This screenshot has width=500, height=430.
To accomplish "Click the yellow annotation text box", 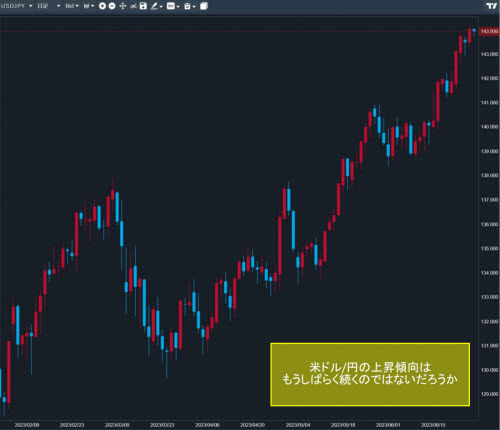I will [x=370, y=374].
